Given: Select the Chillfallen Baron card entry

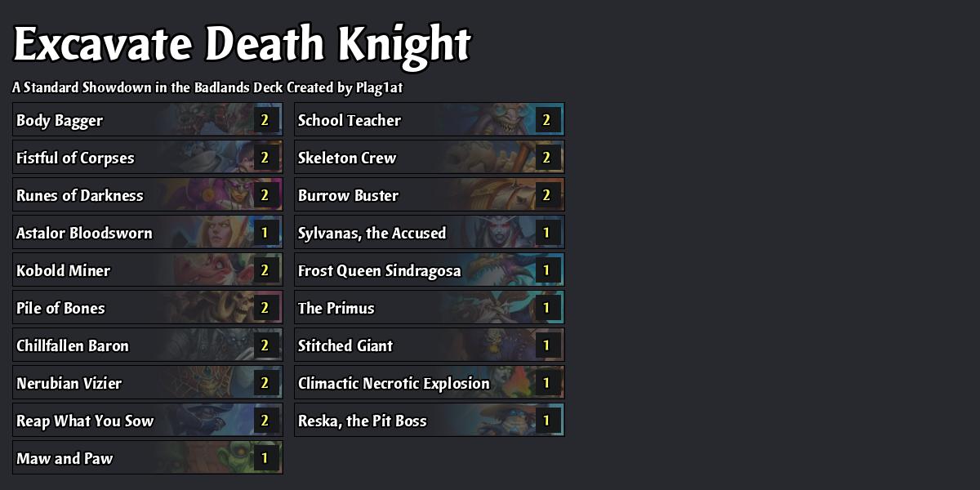Looking at the screenshot, I should pyautogui.click(x=147, y=345).
